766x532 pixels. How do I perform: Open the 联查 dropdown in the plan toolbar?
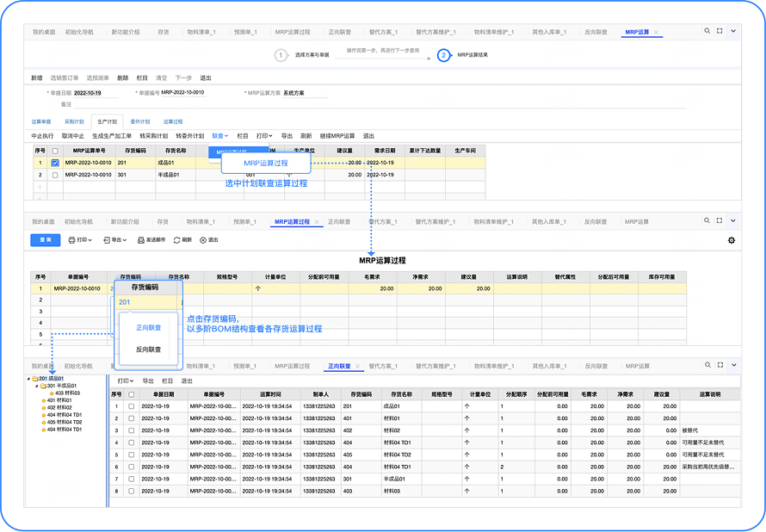point(220,136)
